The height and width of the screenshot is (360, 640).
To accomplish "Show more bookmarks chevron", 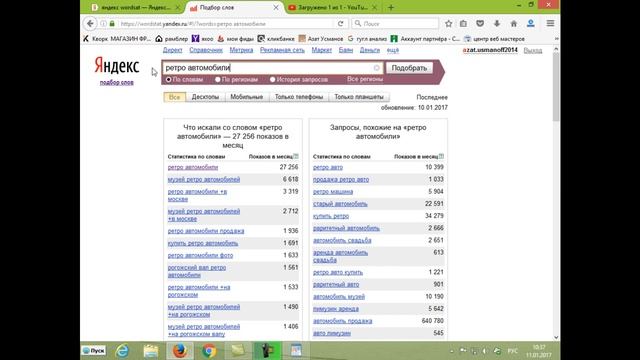I will point(556,39).
